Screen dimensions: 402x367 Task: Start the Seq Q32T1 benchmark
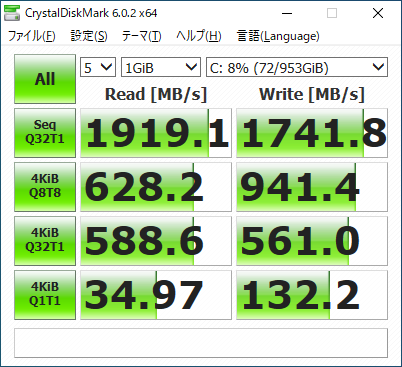[x=45, y=133]
